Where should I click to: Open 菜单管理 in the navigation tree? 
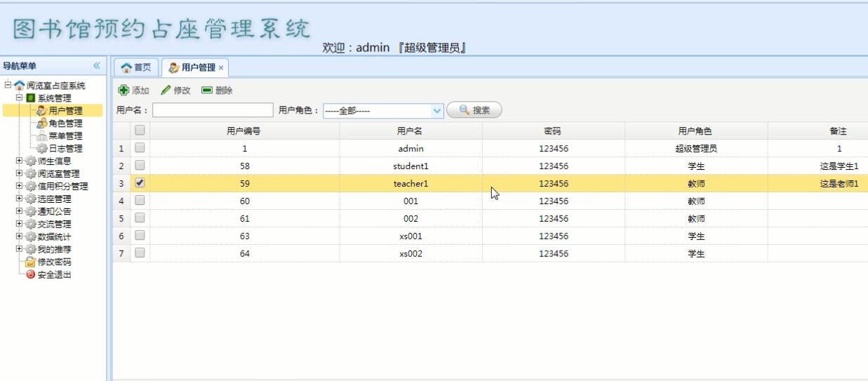[65, 136]
